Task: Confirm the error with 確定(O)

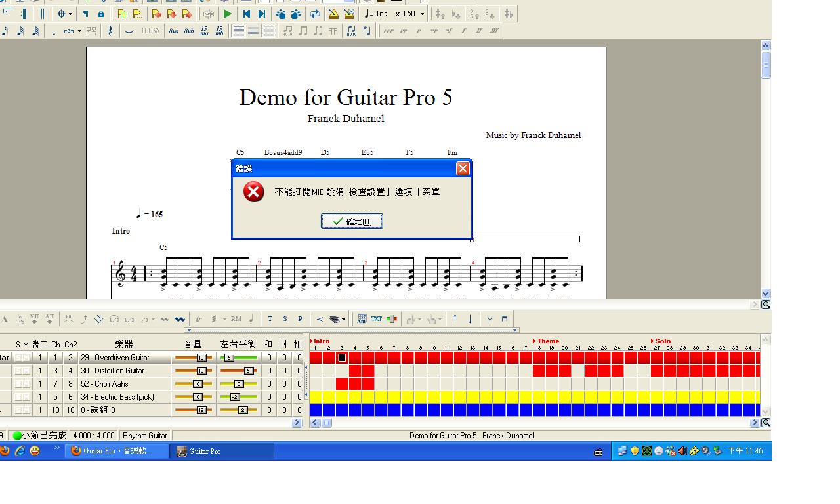Action: point(352,221)
